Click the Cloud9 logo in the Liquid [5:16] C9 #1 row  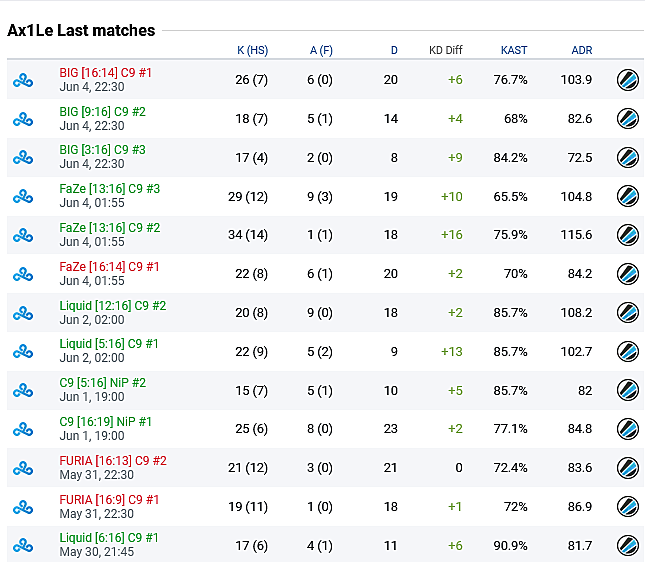coord(23,352)
